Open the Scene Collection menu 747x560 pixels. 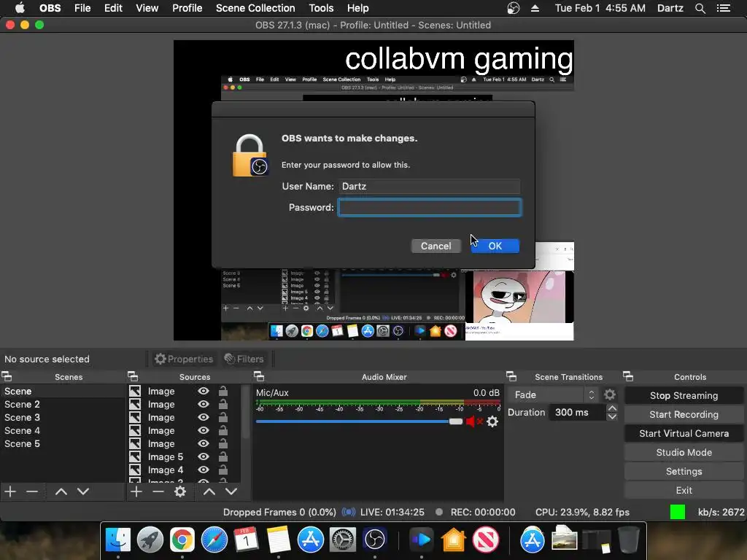point(255,8)
